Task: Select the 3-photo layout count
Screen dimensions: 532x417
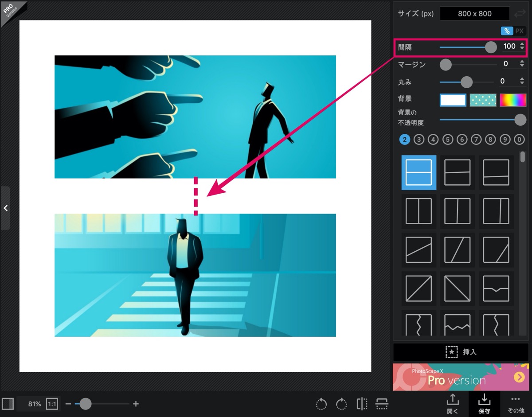Action: tap(419, 140)
